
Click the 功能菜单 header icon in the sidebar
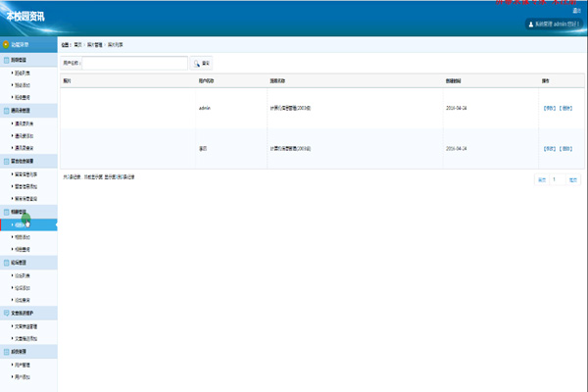pos(6,45)
